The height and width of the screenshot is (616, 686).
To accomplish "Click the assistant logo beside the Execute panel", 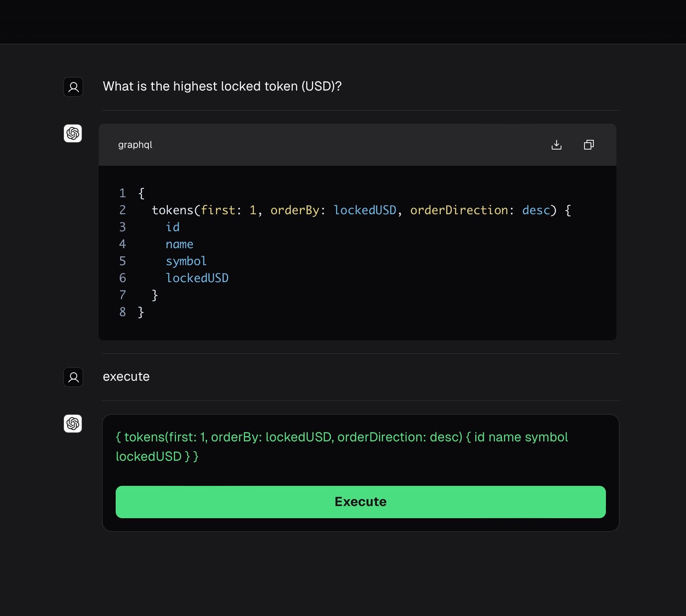I will [73, 424].
